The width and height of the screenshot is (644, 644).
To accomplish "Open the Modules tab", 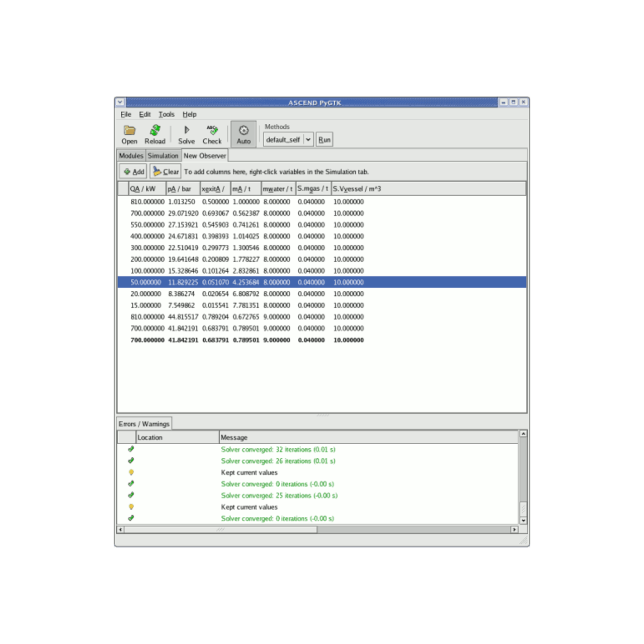I will click(131, 155).
